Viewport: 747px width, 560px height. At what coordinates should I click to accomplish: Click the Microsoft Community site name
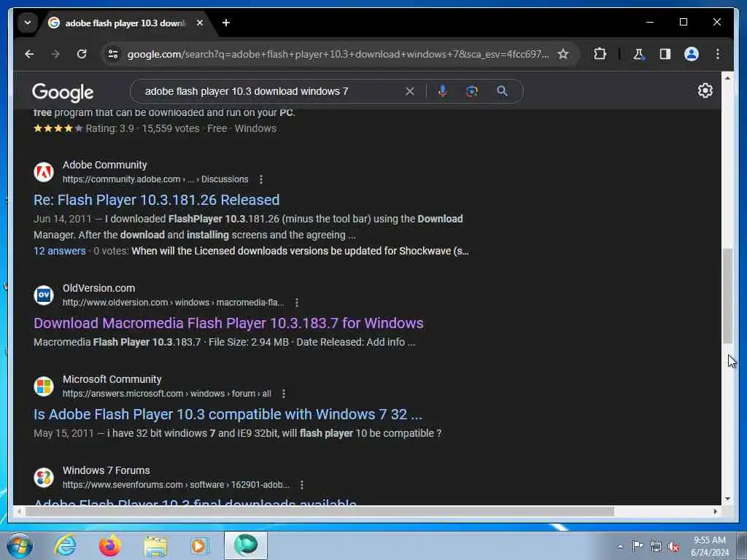pyautogui.click(x=112, y=379)
